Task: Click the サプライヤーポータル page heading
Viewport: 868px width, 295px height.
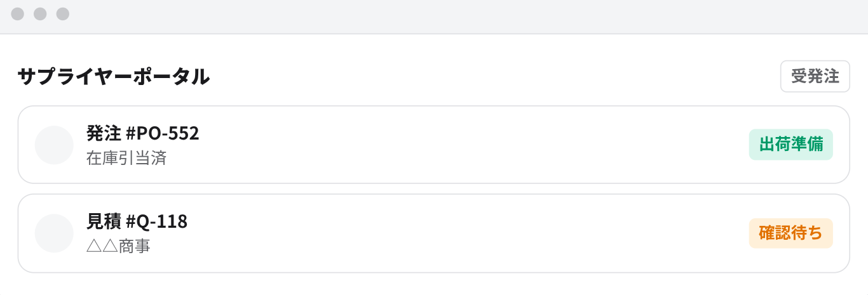Action: point(114,77)
